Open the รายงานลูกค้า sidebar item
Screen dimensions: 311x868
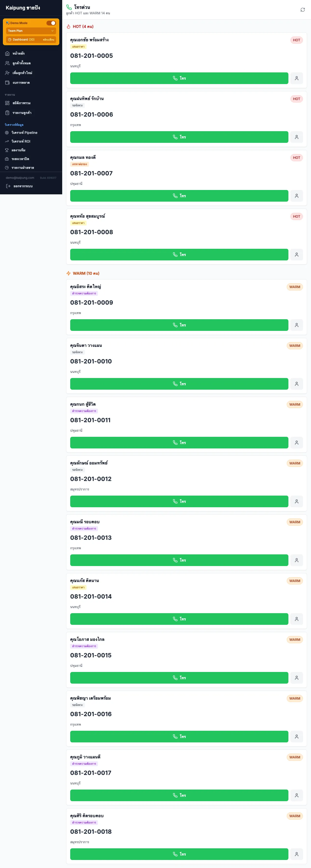coord(22,113)
